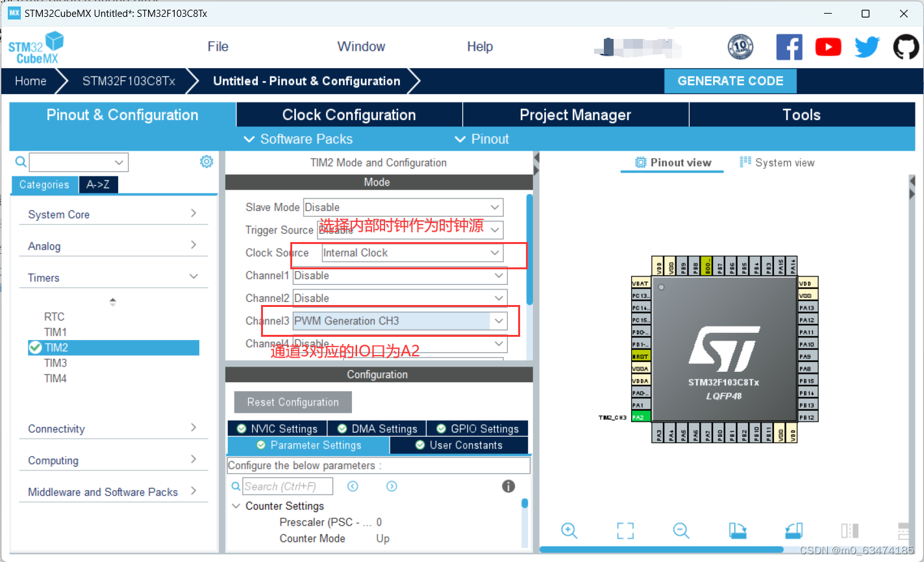Open the Channel3 PWM Generation CH3 dropdown
Screen dimensions: 924x562
(400, 321)
